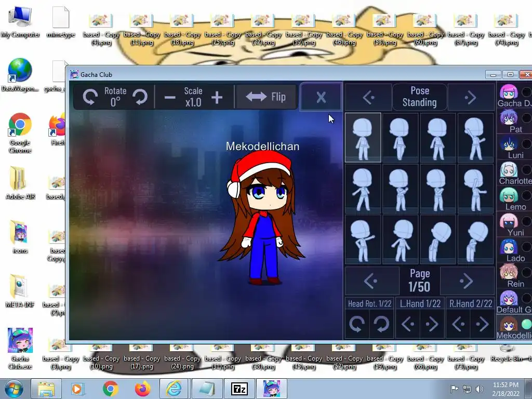This screenshot has height=399, width=532.
Task: Open Windows Media Player from taskbar
Action: click(x=78, y=389)
